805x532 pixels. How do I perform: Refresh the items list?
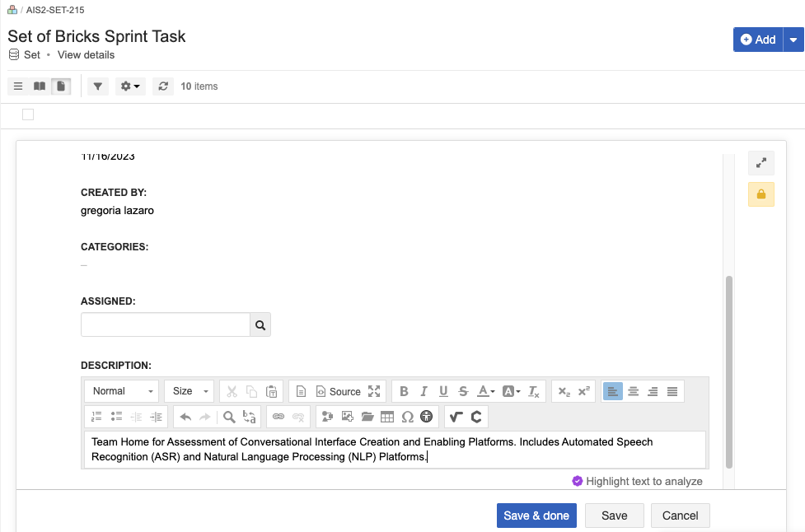[163, 86]
